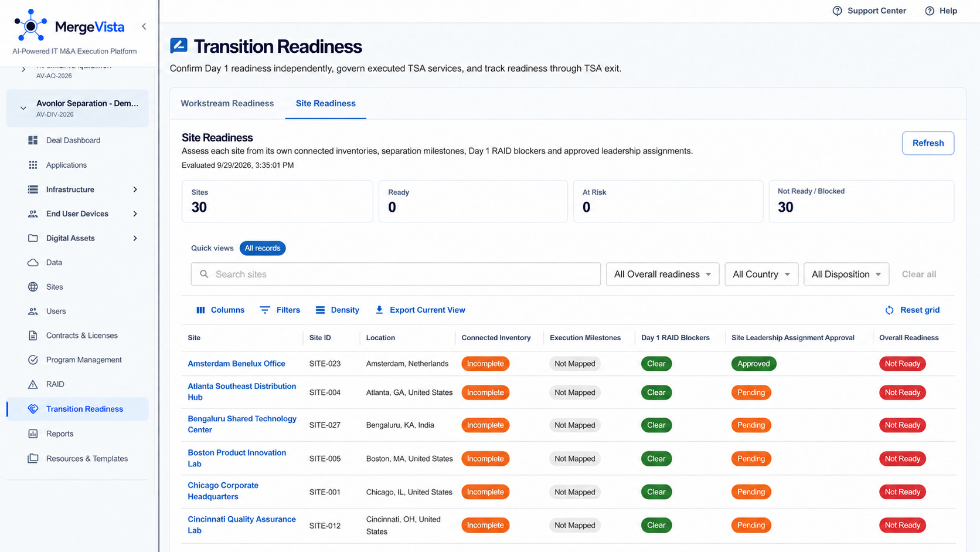Click the At Risk summary card
This screenshot has width=980, height=552.
pos(668,201)
